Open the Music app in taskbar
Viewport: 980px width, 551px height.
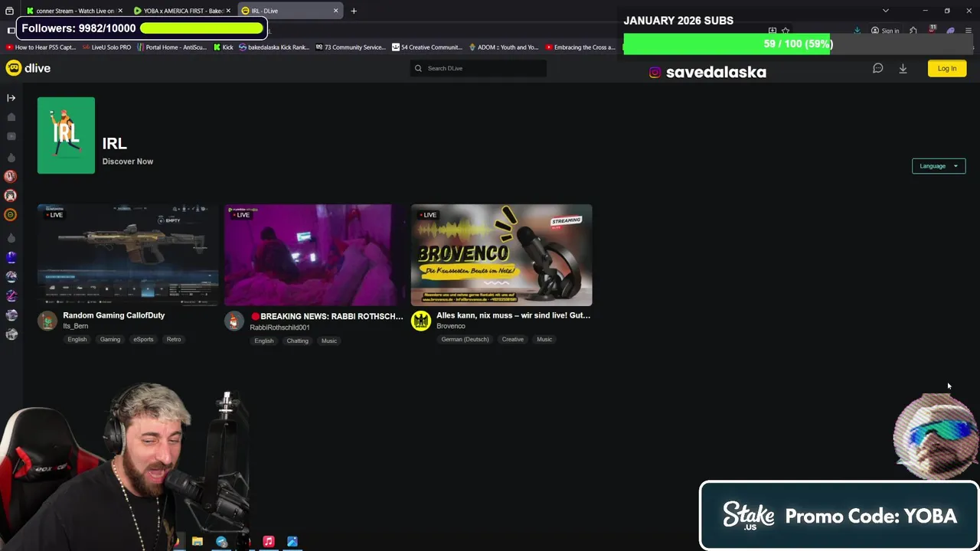pos(269,542)
